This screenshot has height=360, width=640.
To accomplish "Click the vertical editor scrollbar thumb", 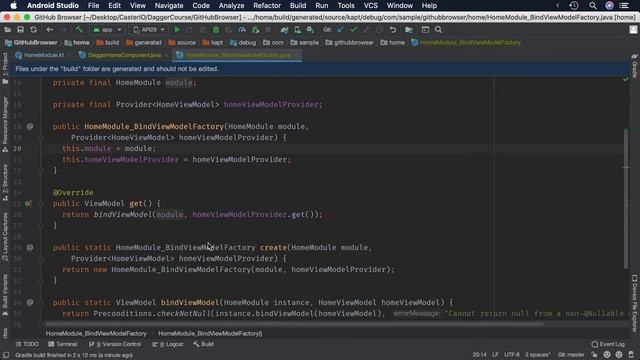I will tap(626, 199).
